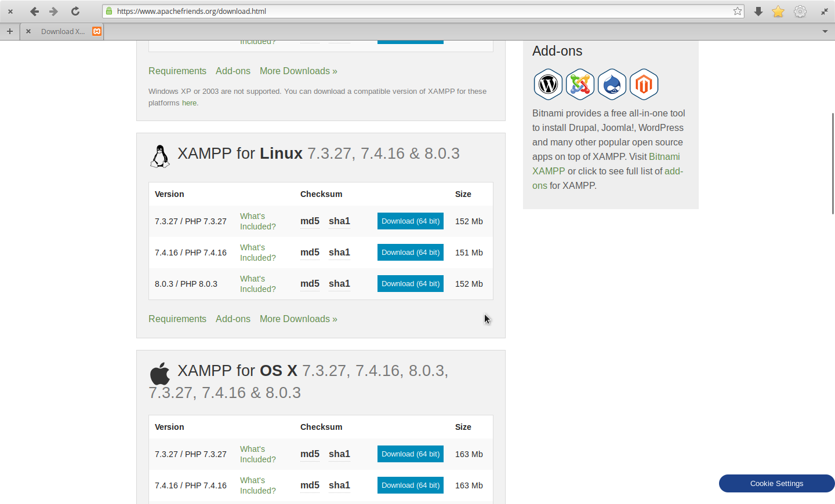Open What's Included for OS X 7.4.16

pyautogui.click(x=258, y=485)
